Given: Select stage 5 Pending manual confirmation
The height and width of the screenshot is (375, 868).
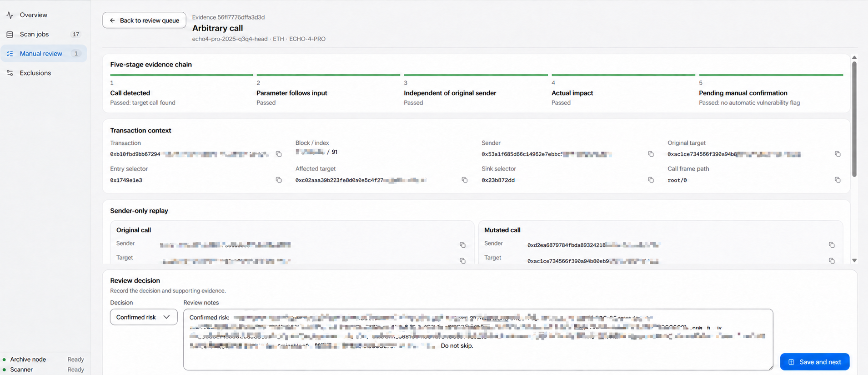Looking at the screenshot, I should 771,91.
